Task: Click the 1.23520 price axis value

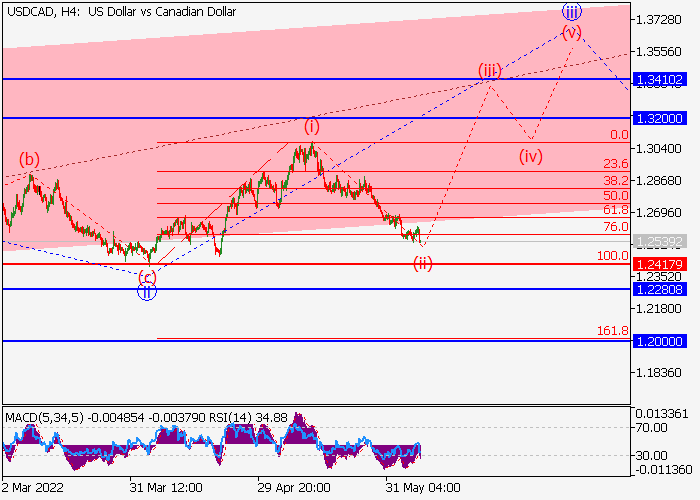Action: 659,277
